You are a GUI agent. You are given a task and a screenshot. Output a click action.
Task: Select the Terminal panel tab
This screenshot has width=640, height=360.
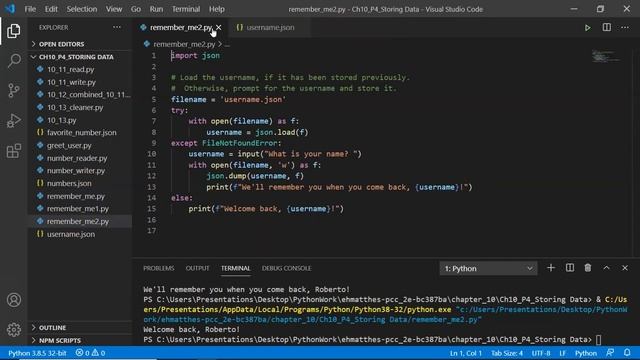coord(236,268)
